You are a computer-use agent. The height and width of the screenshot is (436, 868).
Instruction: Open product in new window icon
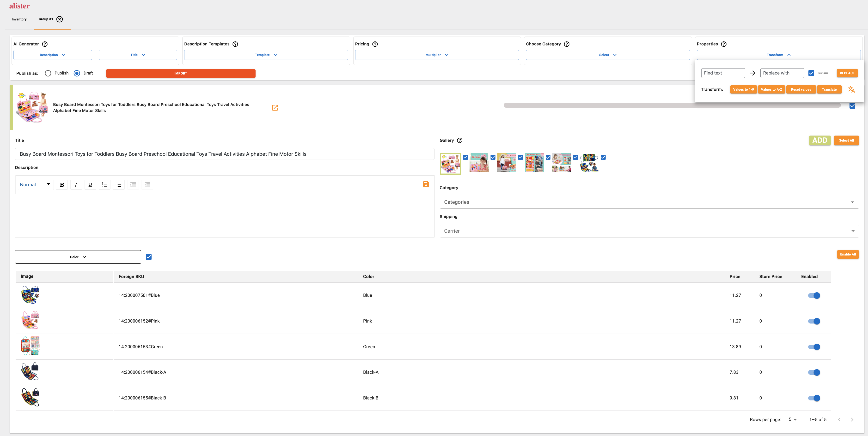click(x=275, y=108)
